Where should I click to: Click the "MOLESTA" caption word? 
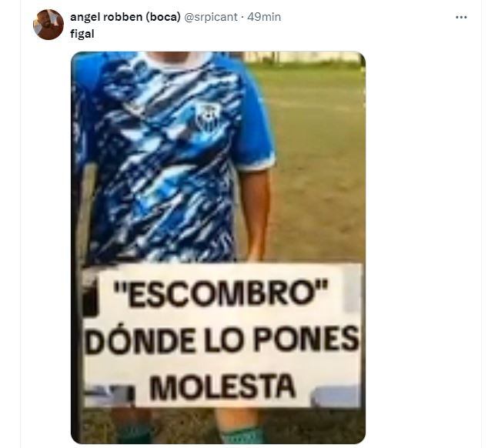click(222, 386)
